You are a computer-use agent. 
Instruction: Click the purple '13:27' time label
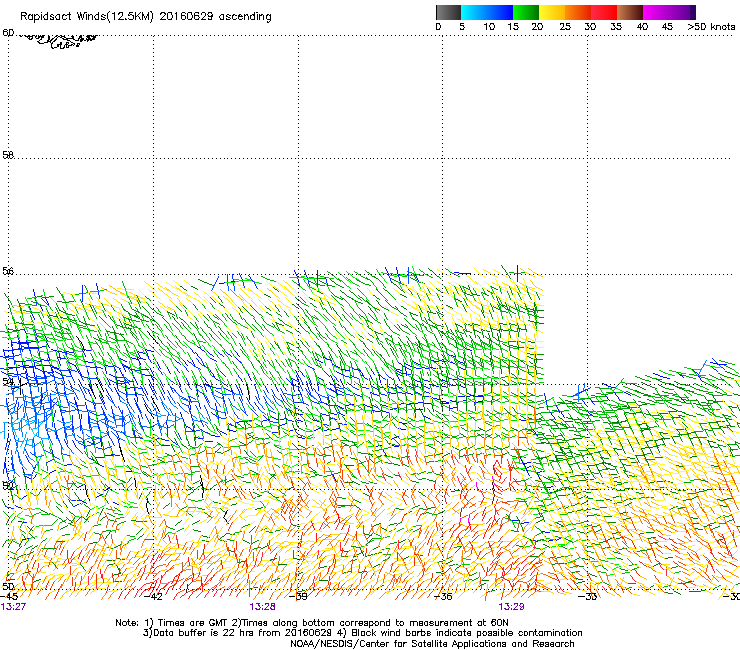click(13, 607)
